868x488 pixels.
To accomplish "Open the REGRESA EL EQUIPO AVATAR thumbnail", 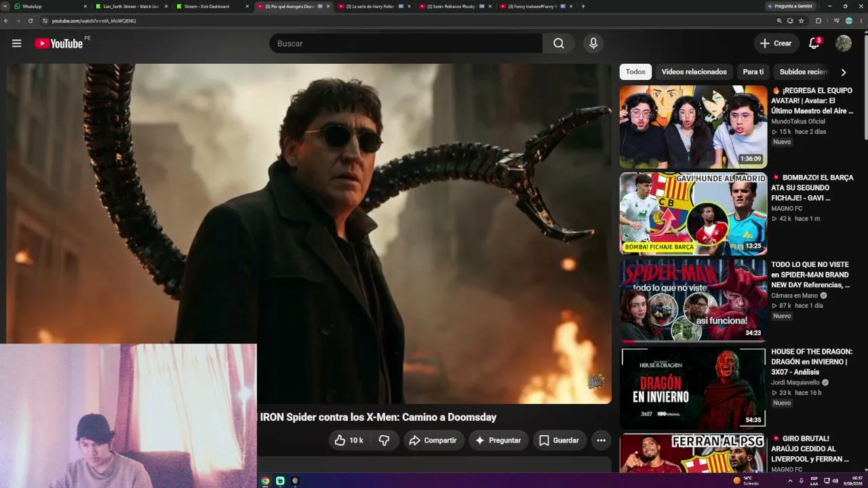I will pyautogui.click(x=693, y=127).
